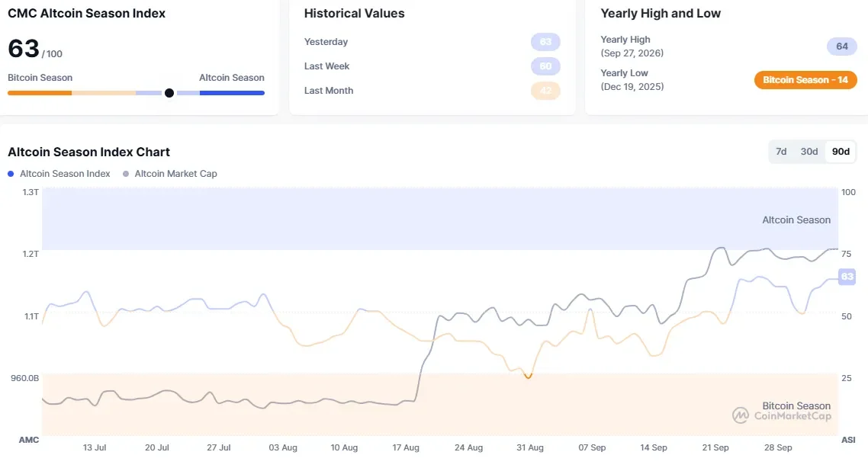Click the orange 'Bitcoin Season - 14' badge
The height and width of the screenshot is (468, 868).
[x=805, y=80]
